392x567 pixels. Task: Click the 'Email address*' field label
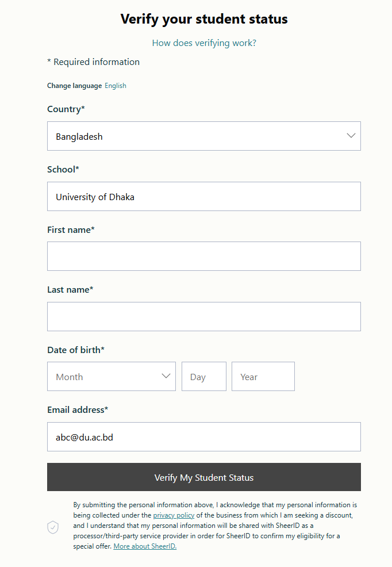click(78, 410)
